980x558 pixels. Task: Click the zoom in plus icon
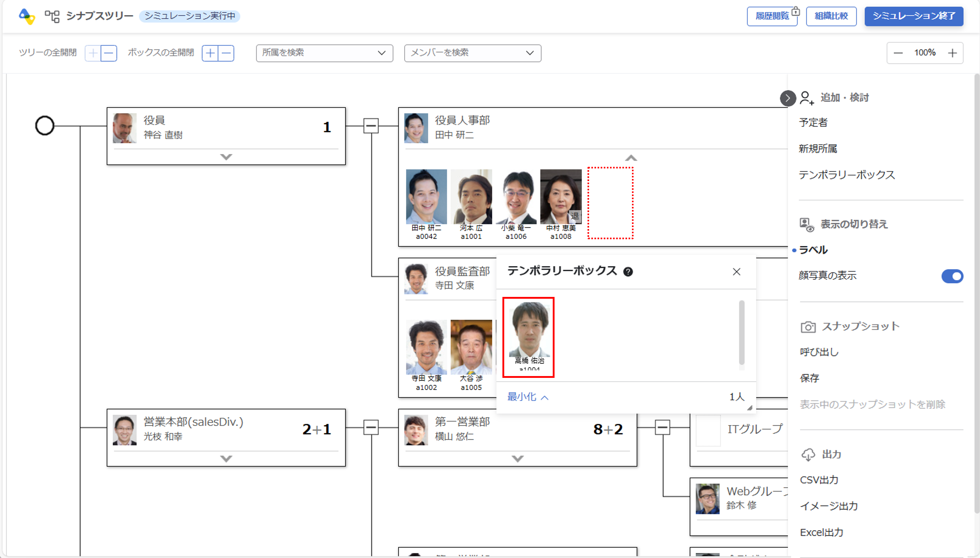pos(952,53)
